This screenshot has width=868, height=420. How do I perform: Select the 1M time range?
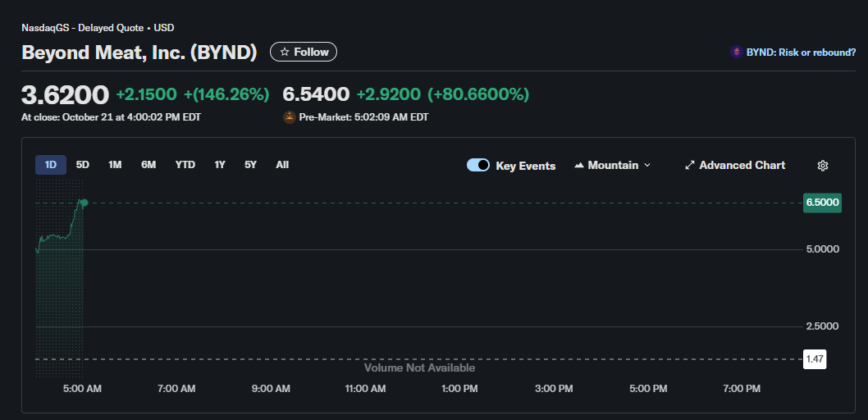click(115, 165)
